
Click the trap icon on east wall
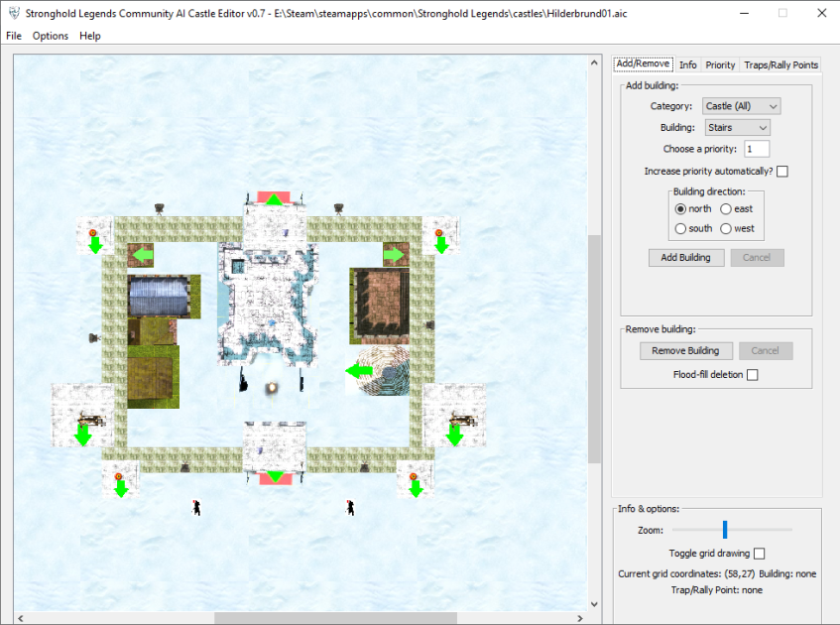pos(429,324)
